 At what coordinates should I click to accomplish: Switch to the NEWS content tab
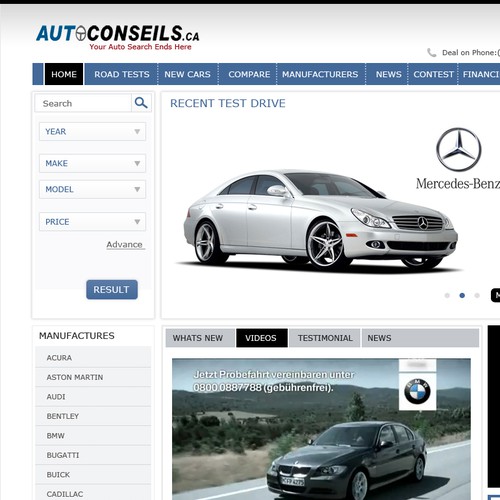[x=379, y=338]
